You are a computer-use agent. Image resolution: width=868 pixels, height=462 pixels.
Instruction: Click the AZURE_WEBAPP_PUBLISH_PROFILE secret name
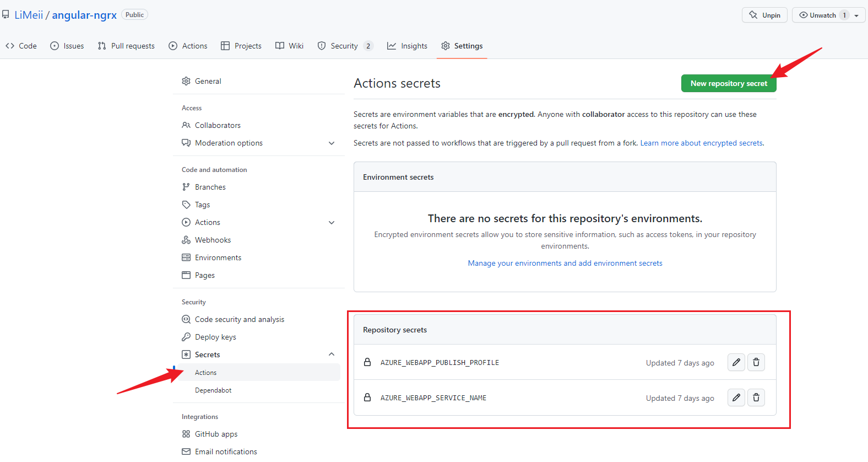440,363
